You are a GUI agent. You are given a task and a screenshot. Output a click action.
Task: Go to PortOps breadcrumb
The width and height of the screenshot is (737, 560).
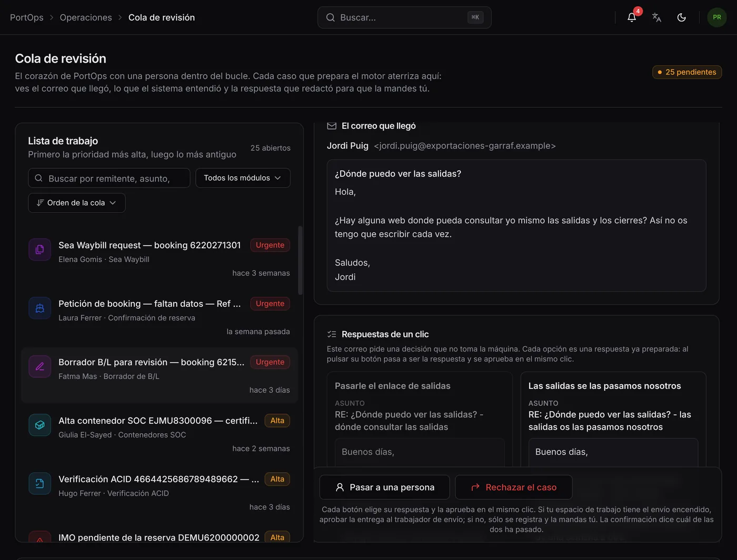[27, 17]
